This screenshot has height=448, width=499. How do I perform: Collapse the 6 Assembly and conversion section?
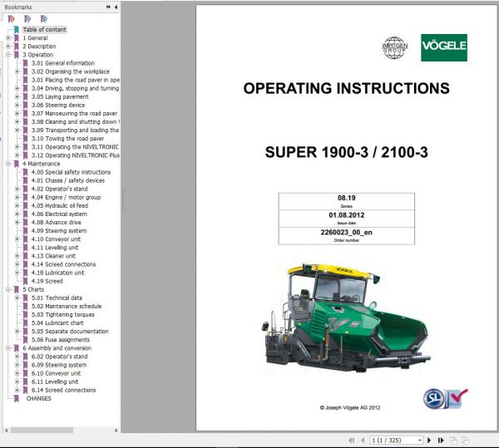(8, 348)
